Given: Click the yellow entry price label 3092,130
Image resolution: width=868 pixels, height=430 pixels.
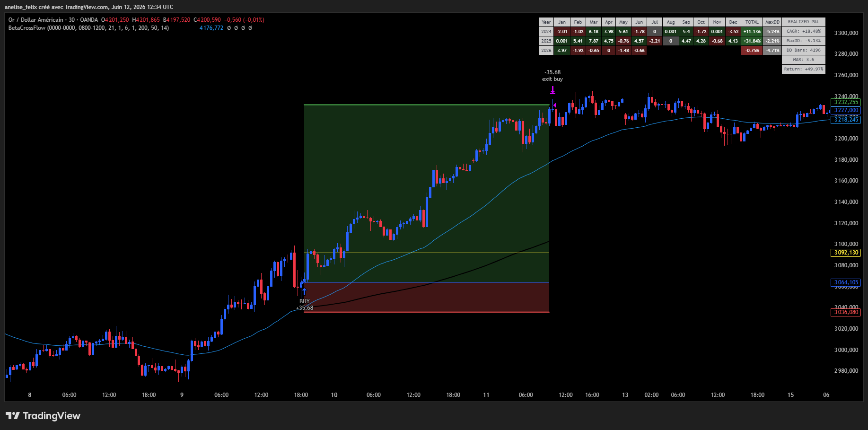Looking at the screenshot, I should pyautogui.click(x=846, y=253).
